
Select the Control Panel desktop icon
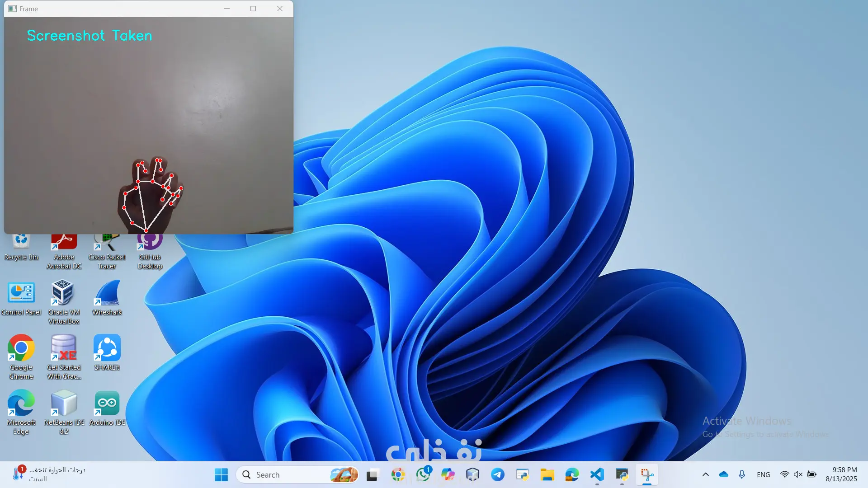(x=21, y=298)
